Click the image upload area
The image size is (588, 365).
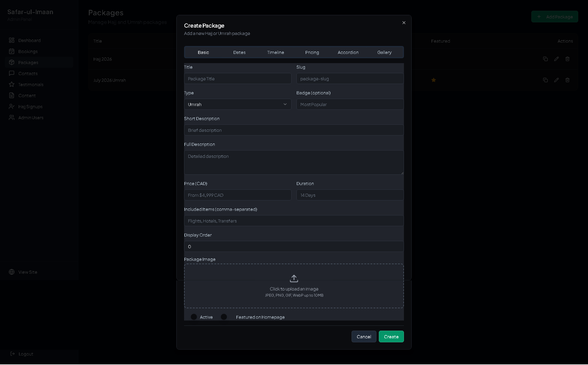click(x=294, y=286)
